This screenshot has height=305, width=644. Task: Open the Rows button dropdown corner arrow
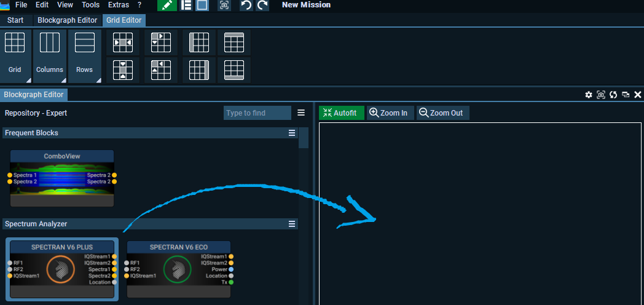click(98, 80)
